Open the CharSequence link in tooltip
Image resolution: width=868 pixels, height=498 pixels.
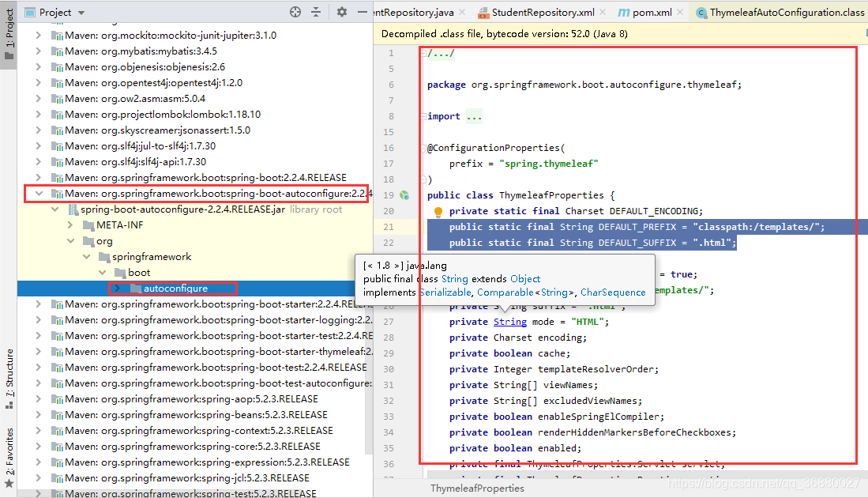613,292
